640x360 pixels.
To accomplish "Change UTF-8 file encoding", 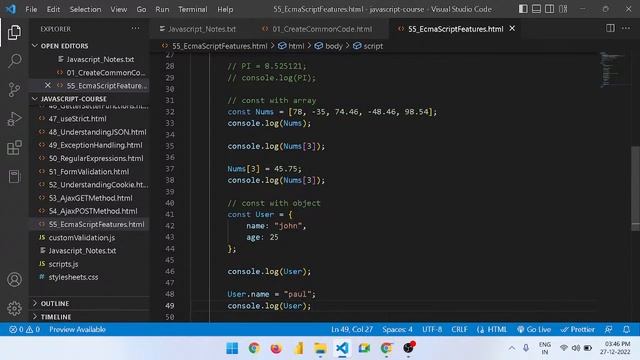I will point(432,329).
